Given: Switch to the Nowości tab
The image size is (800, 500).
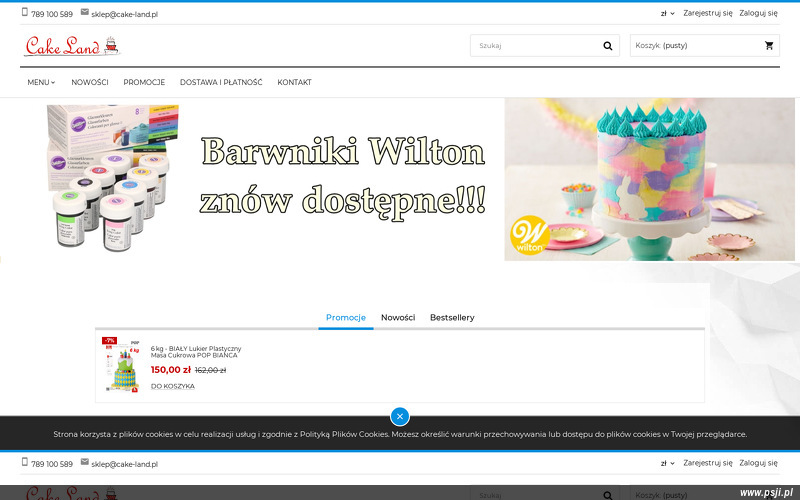Looking at the screenshot, I should point(398,317).
